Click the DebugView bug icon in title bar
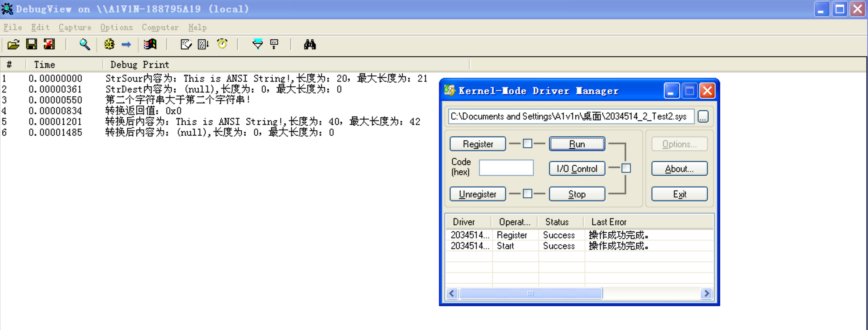868x330 pixels. 7,9
